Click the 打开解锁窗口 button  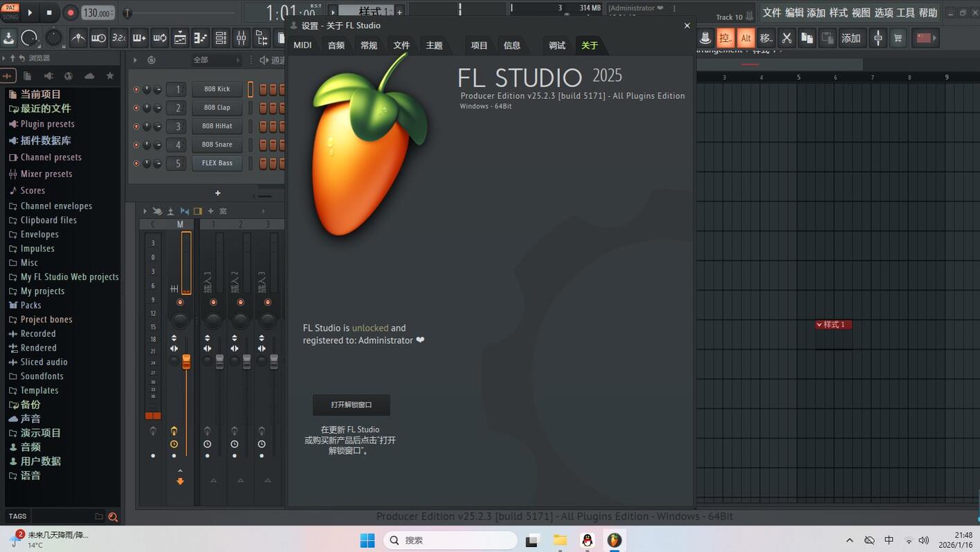[352, 405]
